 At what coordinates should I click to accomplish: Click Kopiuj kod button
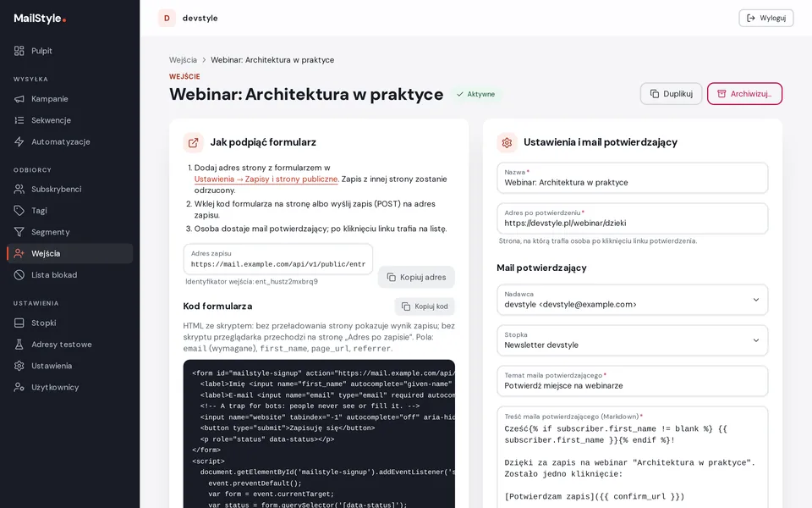tap(425, 306)
